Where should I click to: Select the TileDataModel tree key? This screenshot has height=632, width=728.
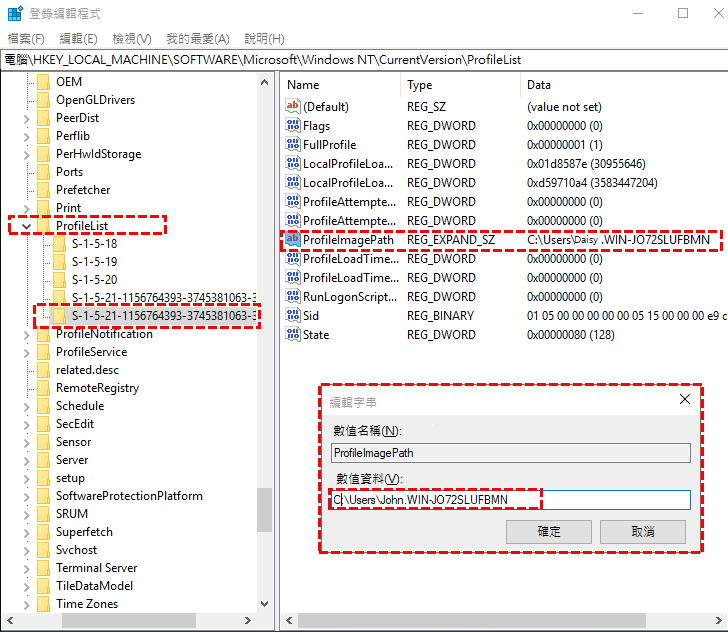(94, 586)
